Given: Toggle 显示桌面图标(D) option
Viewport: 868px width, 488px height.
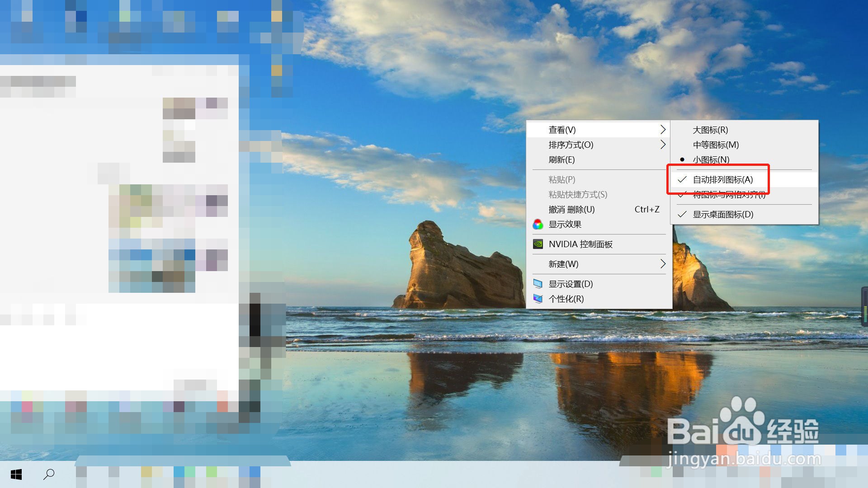Looking at the screenshot, I should point(722,214).
